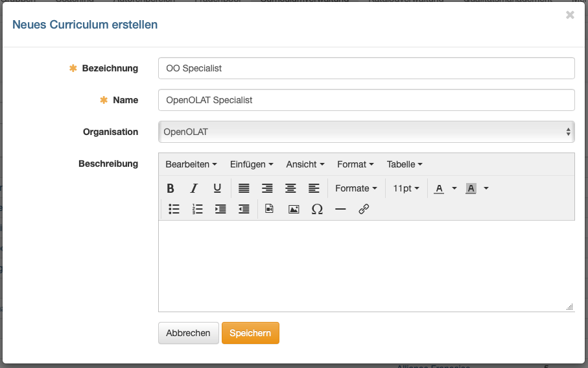Click inside the Beschreibung text area
Viewport: 588px width, 368px height.
(x=366, y=266)
